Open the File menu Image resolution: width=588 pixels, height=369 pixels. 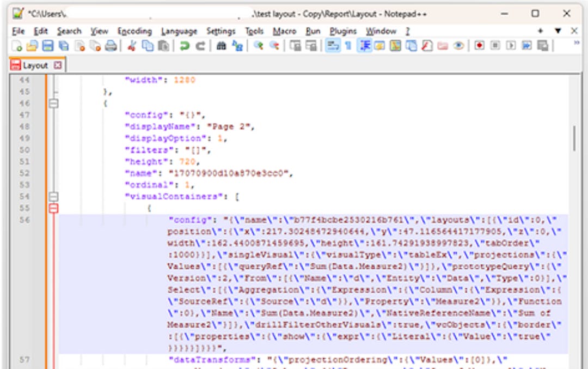tap(18, 31)
